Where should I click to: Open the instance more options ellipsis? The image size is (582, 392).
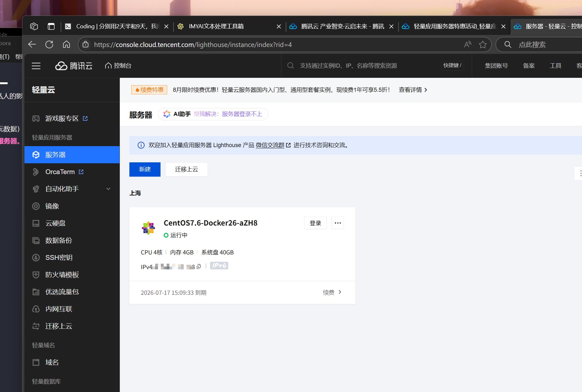[338, 223]
